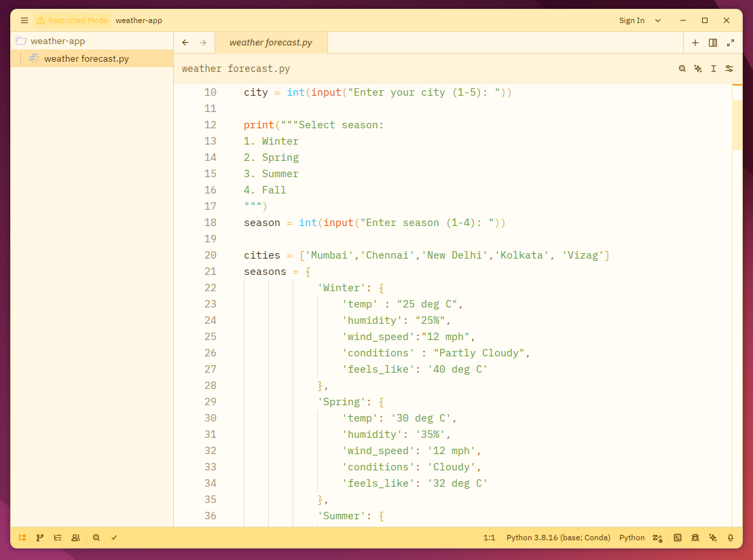Expand the Sign In dropdown chevron
The image size is (753, 560).
point(658,20)
